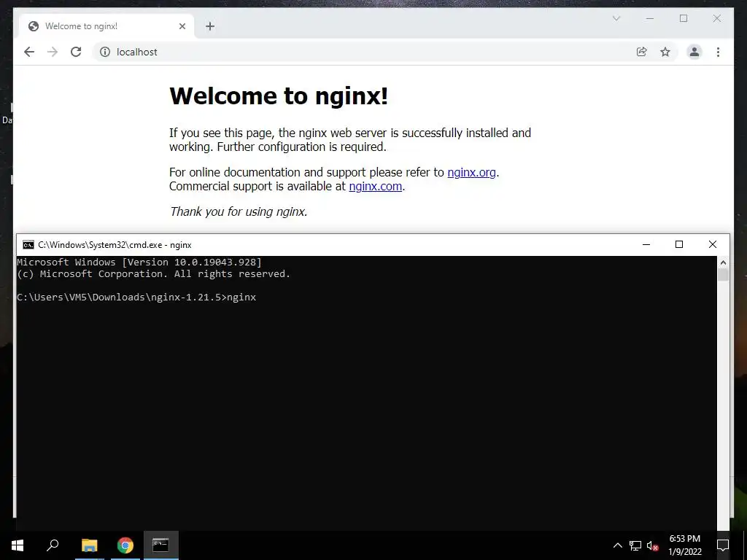Click the nginx command prompt line
747x560 pixels.
click(x=136, y=297)
